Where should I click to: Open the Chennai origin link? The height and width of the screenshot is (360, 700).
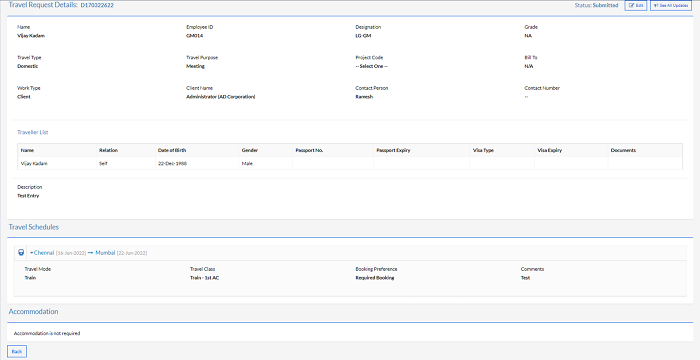pos(44,253)
